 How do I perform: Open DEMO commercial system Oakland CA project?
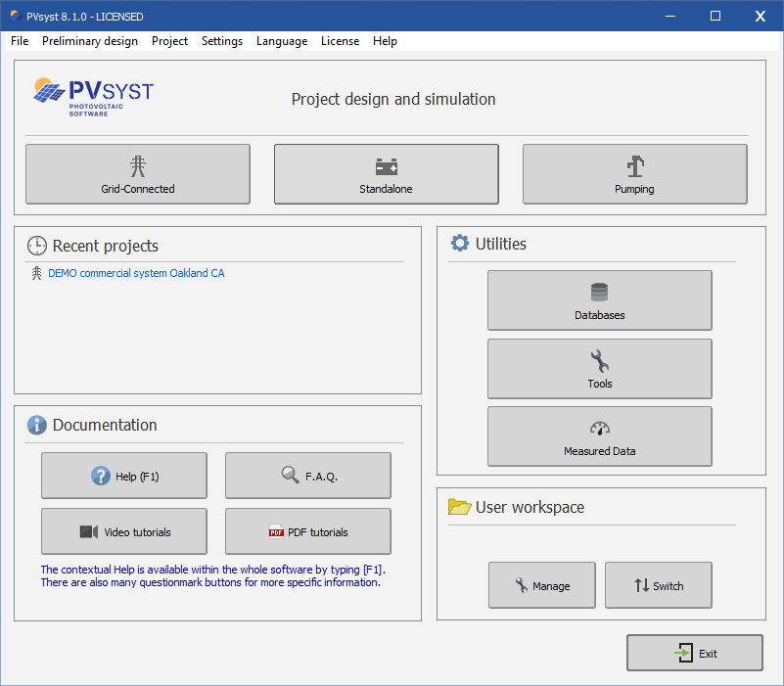[x=136, y=273]
